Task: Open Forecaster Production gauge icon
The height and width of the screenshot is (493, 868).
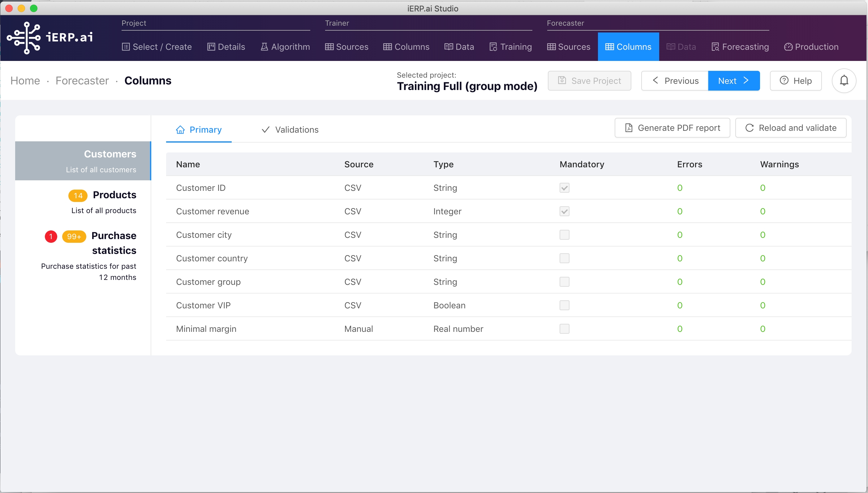Action: 788,47
